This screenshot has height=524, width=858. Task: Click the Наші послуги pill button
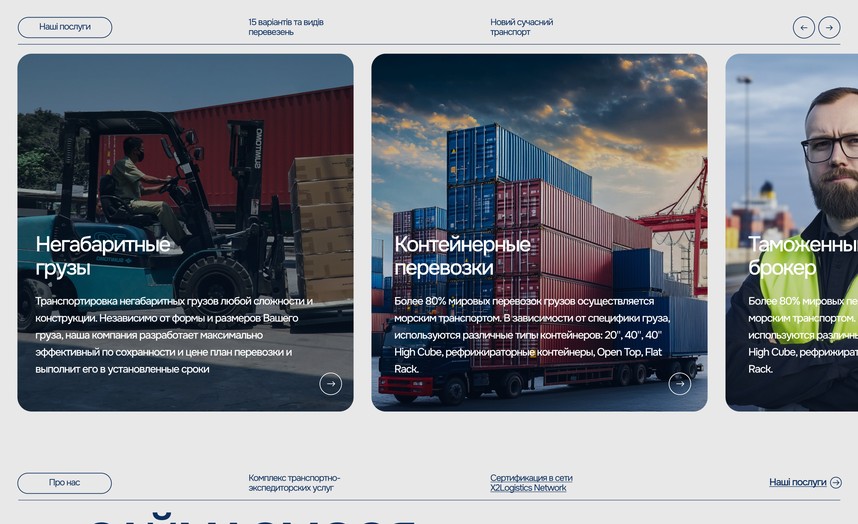click(x=65, y=27)
